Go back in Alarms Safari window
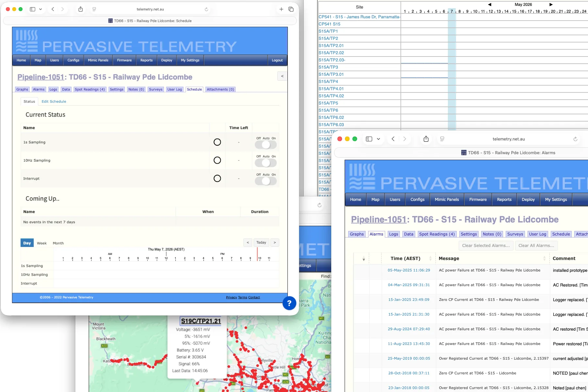 [x=393, y=139]
